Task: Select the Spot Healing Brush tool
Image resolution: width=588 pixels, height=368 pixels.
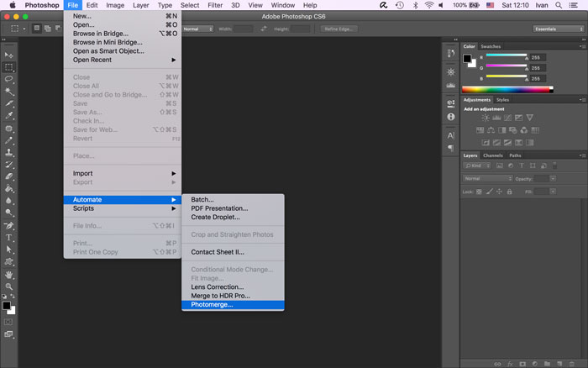Action: (8, 129)
